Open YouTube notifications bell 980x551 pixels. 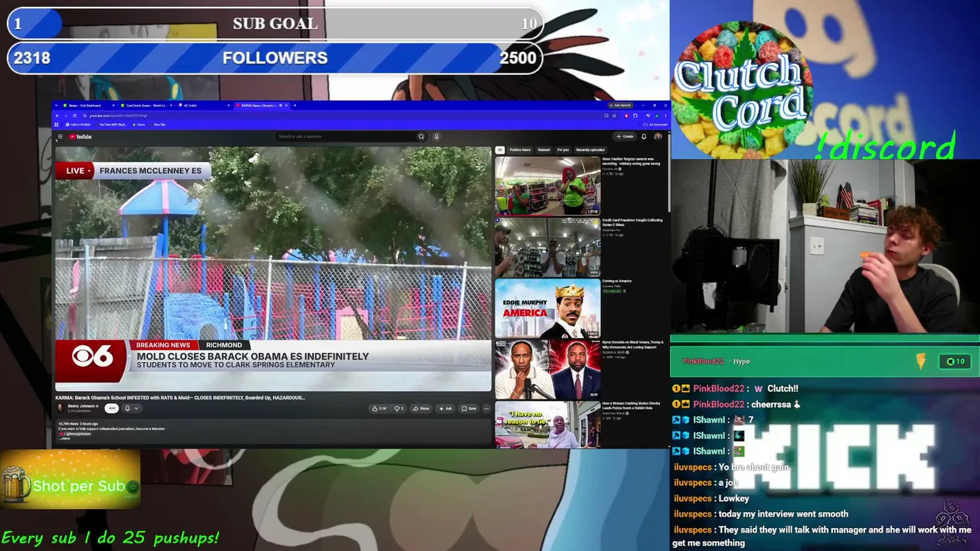(644, 137)
